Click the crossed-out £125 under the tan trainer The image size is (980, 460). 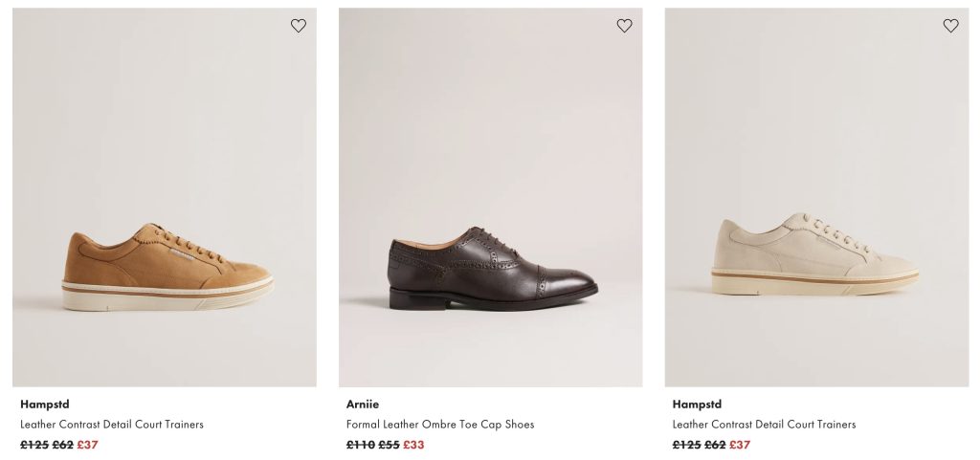click(34, 445)
